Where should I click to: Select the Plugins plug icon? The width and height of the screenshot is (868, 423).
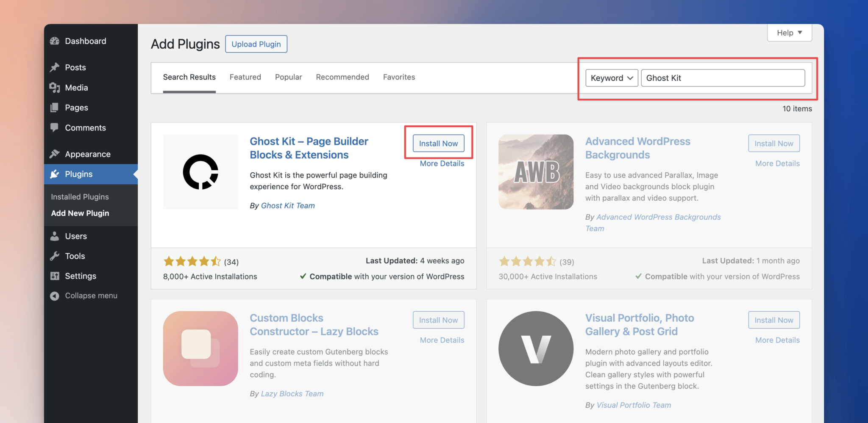pyautogui.click(x=55, y=174)
